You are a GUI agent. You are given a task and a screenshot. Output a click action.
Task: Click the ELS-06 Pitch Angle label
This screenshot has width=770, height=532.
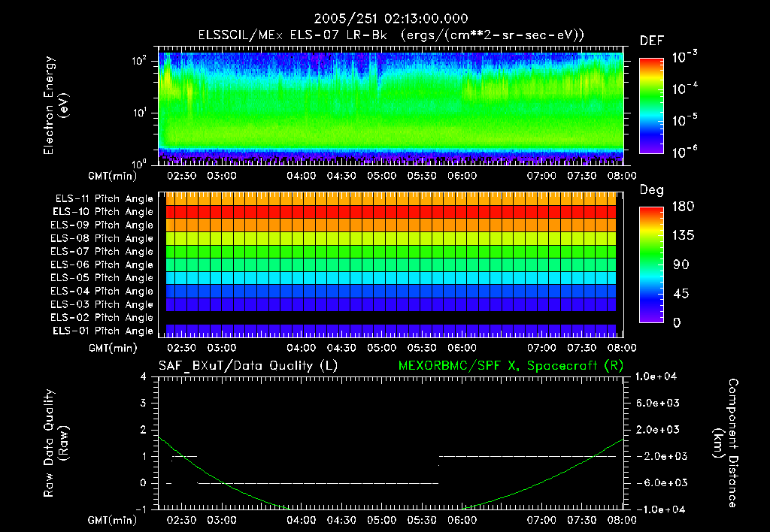102,264
